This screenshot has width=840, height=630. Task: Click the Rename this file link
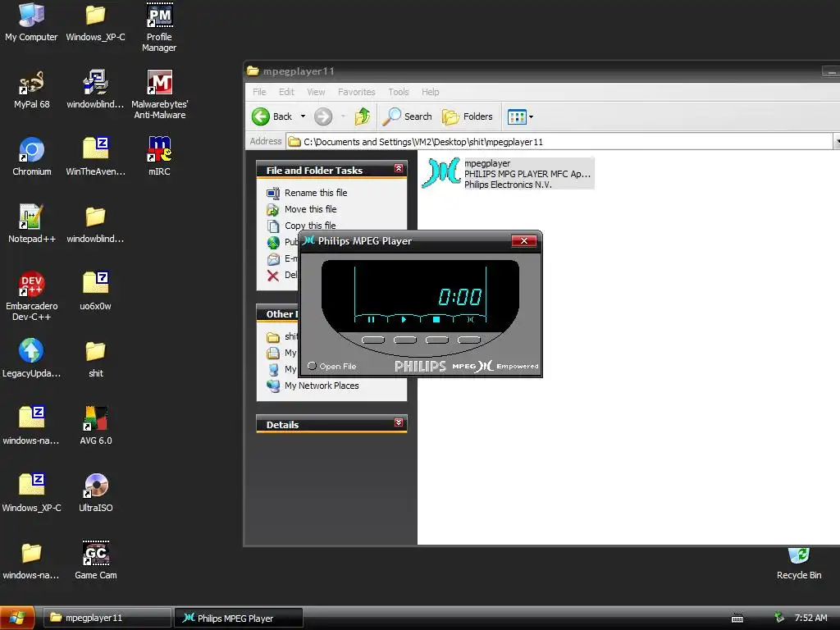pyautogui.click(x=316, y=193)
